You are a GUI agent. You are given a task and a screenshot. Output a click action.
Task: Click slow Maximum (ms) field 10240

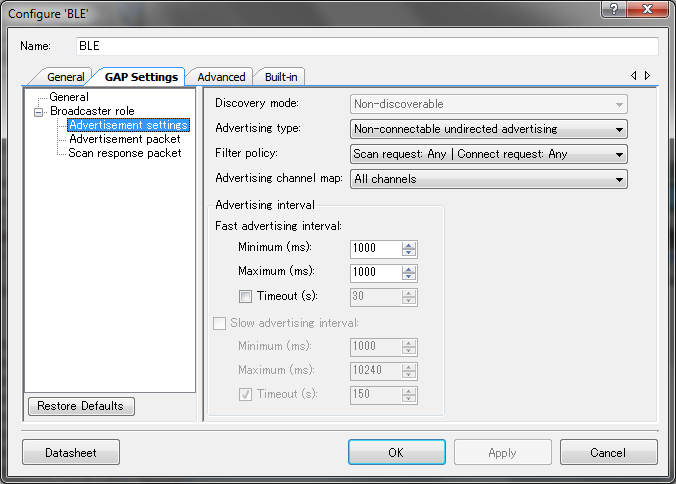376,371
